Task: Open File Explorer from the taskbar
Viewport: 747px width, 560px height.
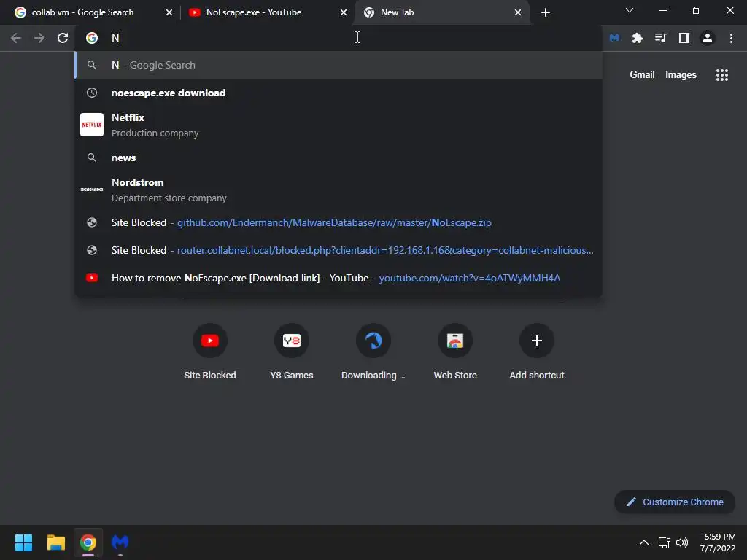Action: click(x=55, y=542)
